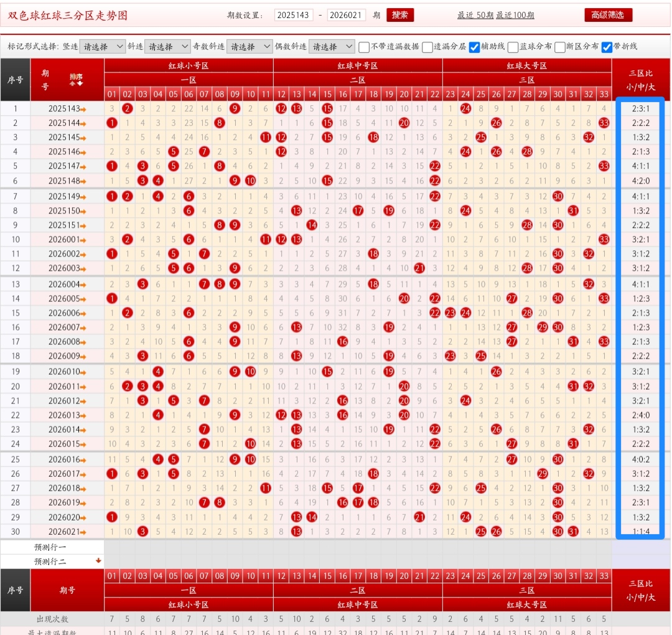
Task: Click red ball 33 in row 2025144
Action: (604, 123)
